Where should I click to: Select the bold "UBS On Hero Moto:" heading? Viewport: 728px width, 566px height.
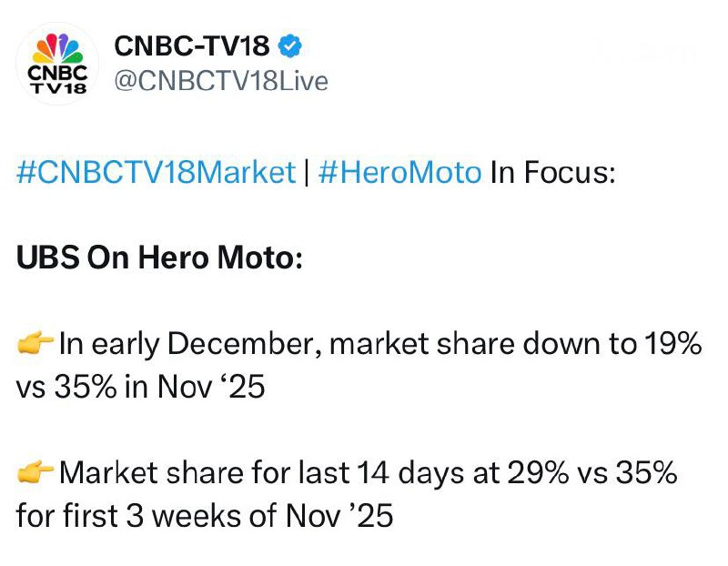[x=158, y=258]
